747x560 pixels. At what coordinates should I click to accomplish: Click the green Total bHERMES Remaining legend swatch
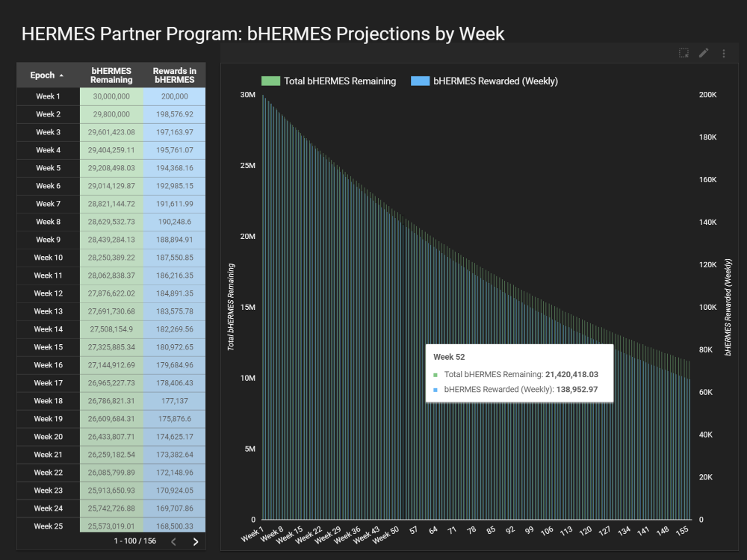coord(270,81)
